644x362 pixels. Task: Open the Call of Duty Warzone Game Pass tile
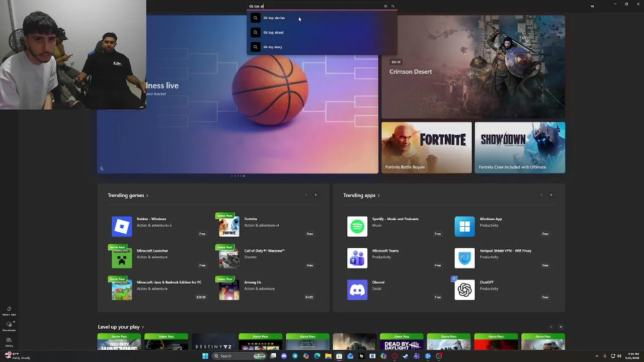119,342
